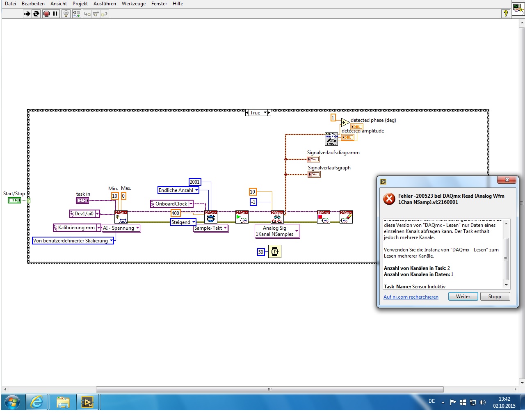This screenshot has height=420, width=525.
Task: Open the OnboardClock source dropdown
Action: pos(191,204)
